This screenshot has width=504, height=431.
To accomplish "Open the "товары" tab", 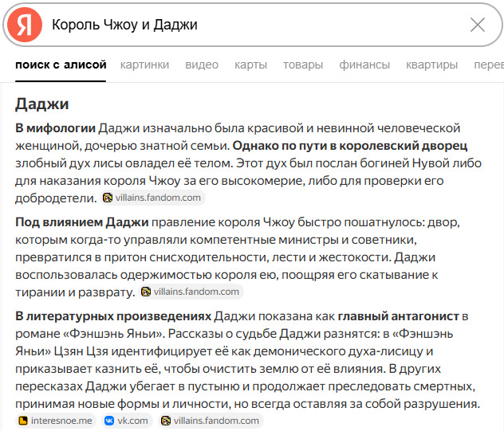I will click(x=302, y=65).
